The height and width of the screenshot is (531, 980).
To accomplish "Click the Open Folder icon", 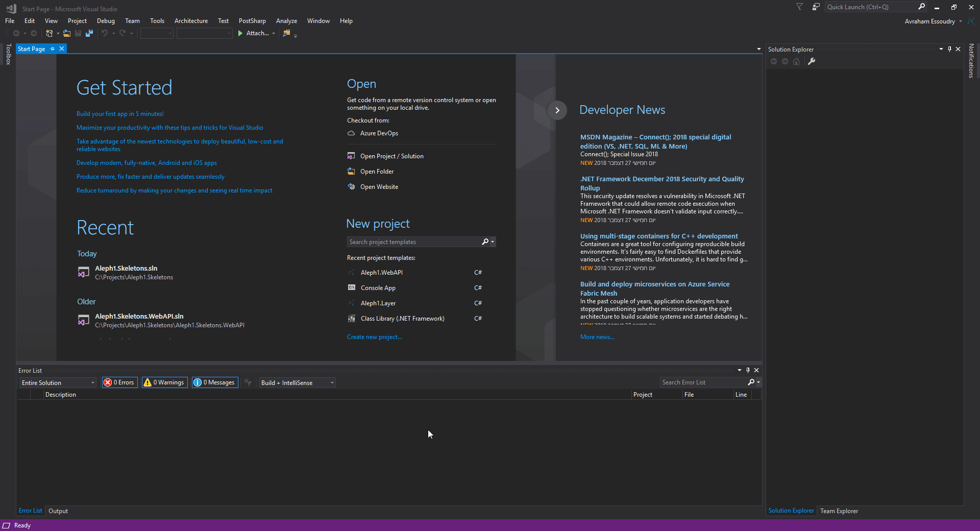I will coord(351,171).
